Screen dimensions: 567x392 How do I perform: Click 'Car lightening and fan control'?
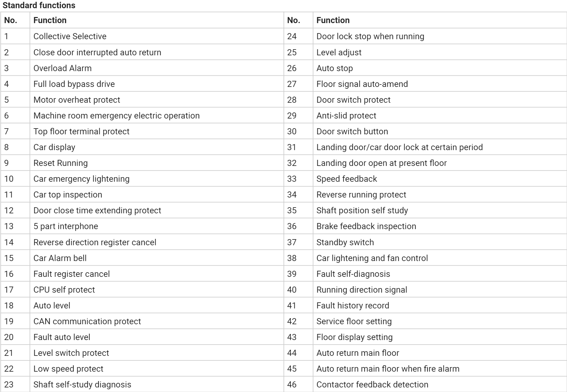[x=372, y=258]
